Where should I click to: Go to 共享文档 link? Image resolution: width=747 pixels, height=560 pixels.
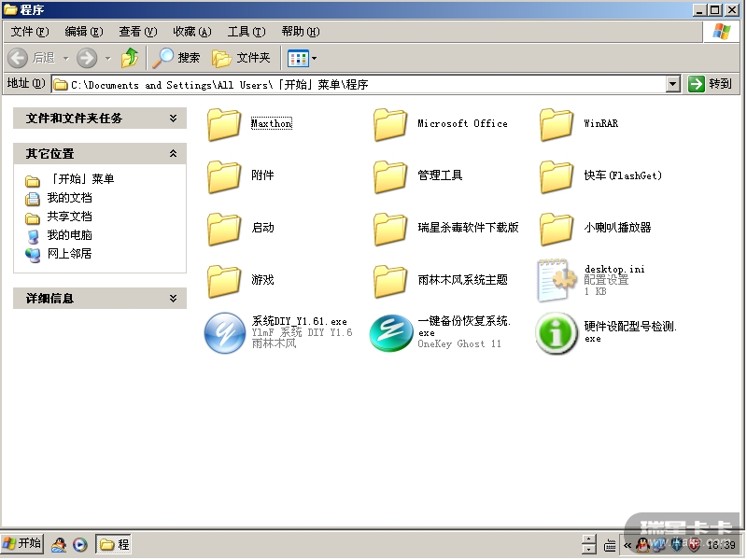click(x=59, y=217)
